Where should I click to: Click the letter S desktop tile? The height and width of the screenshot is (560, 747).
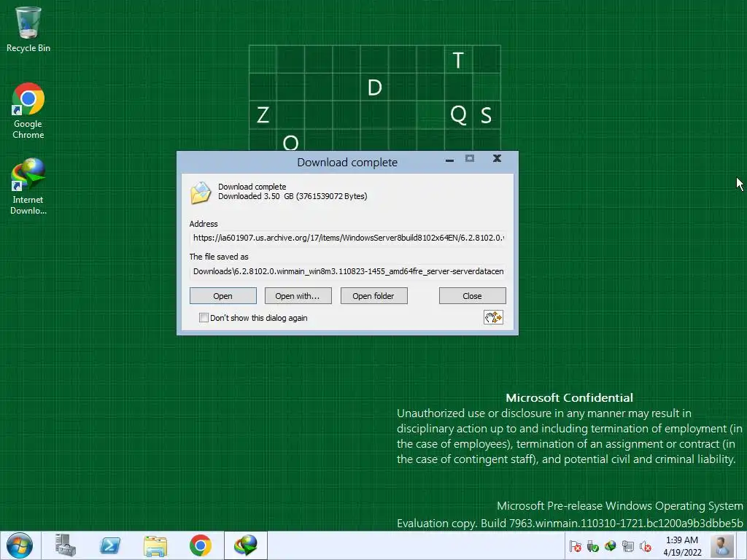(486, 114)
